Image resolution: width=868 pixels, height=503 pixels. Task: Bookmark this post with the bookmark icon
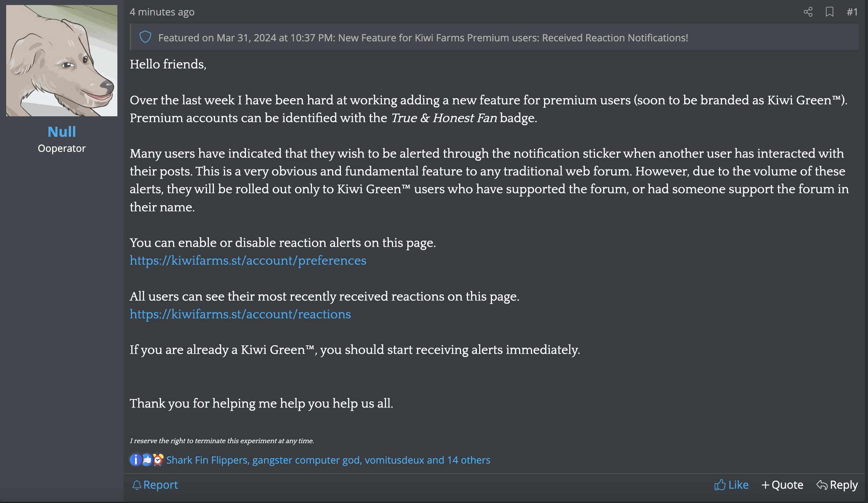(x=829, y=12)
